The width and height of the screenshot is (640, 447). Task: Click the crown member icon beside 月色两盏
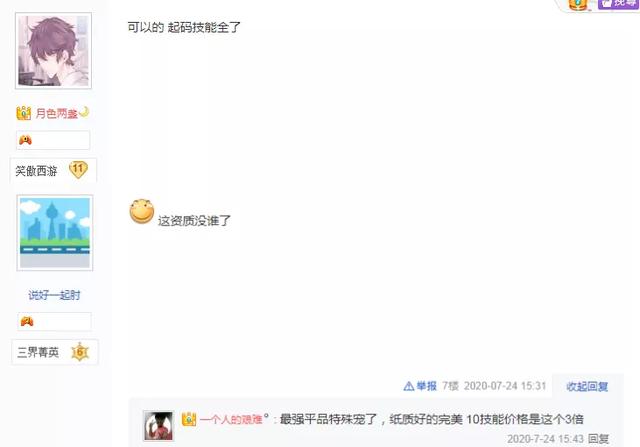(24, 113)
